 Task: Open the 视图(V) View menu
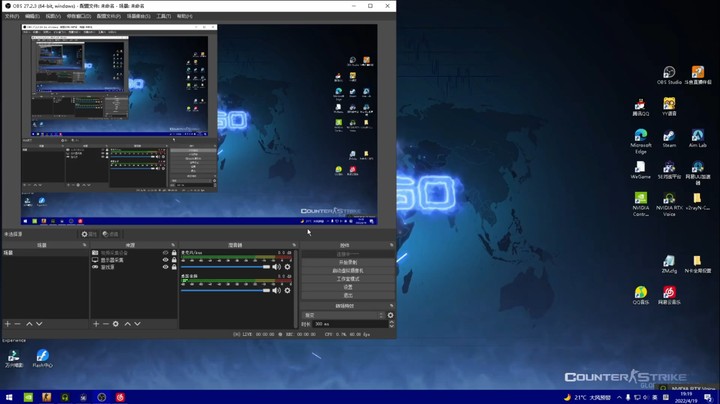point(53,16)
